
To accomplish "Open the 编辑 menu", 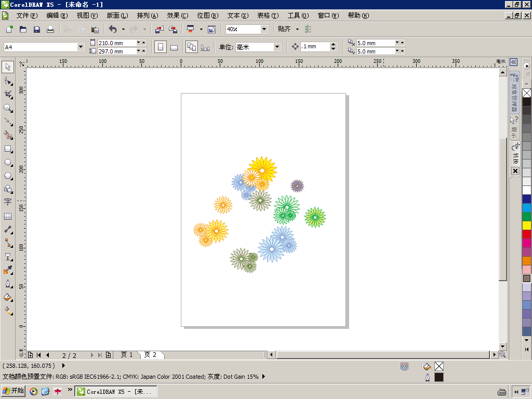I will tap(57, 16).
